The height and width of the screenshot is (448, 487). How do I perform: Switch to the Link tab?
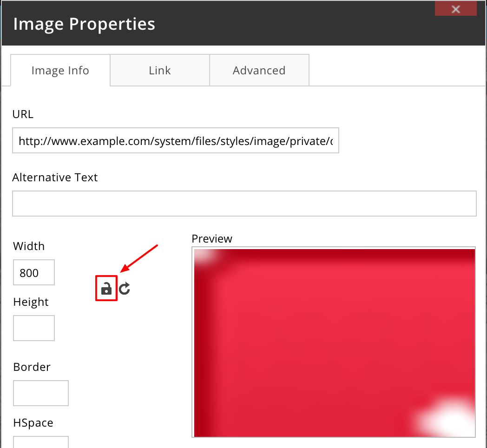159,70
